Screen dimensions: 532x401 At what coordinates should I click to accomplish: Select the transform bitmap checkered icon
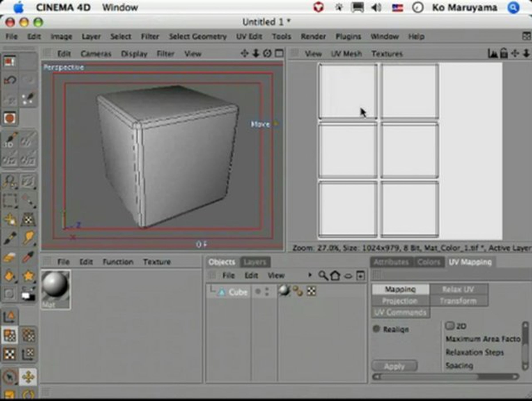click(28, 219)
